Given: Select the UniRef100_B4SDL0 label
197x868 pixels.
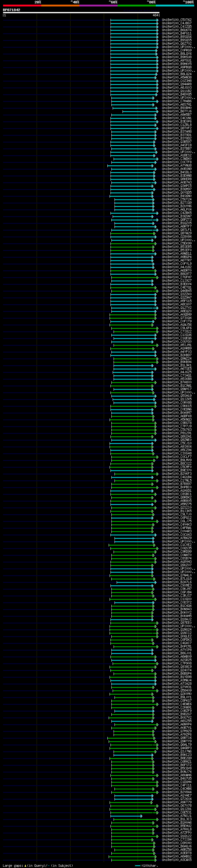Looking at the screenshot, I should click(x=176, y=172).
